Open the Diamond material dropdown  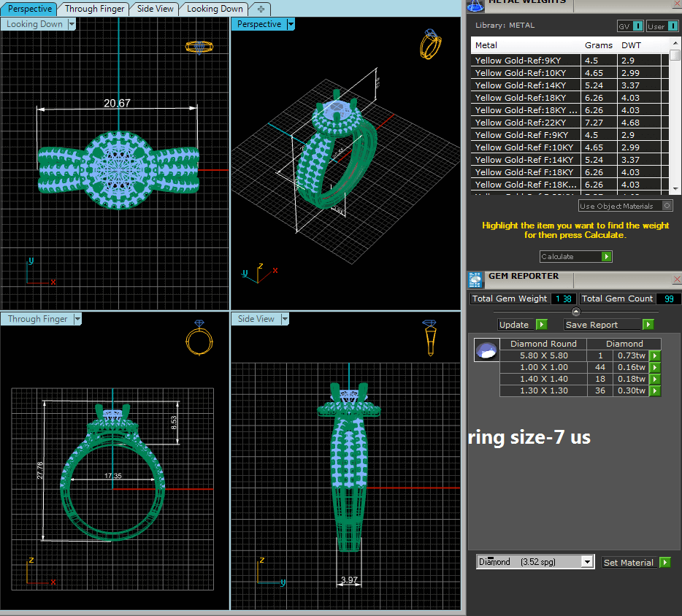point(587,562)
